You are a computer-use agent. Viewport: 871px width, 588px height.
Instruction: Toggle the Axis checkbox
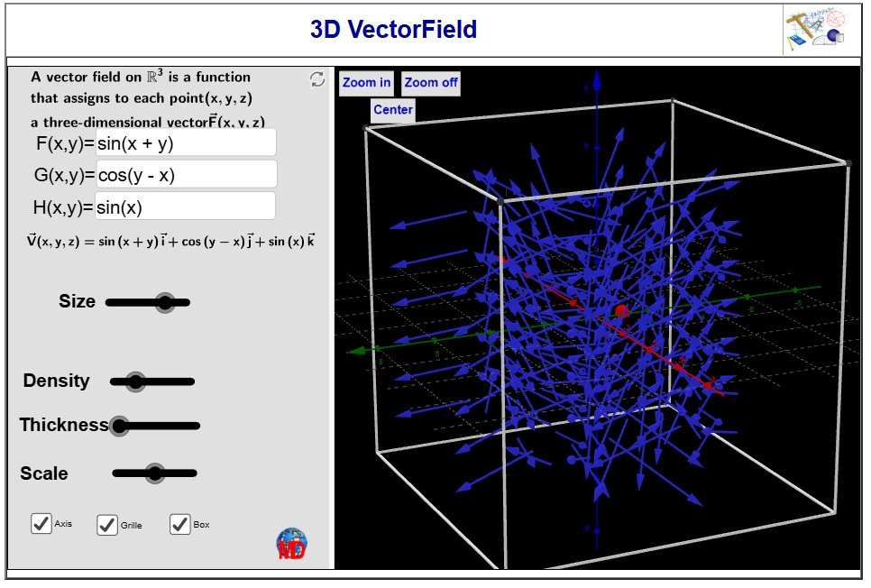tap(41, 523)
